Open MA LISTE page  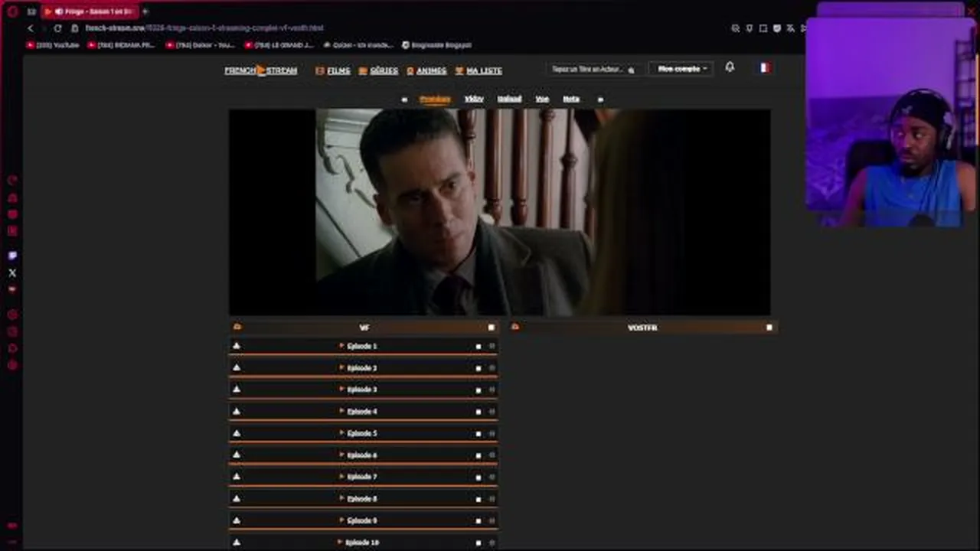pyautogui.click(x=479, y=70)
